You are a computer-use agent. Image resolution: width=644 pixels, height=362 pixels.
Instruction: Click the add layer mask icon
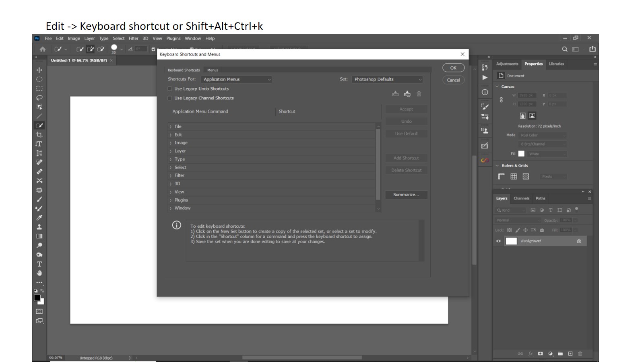540,354
